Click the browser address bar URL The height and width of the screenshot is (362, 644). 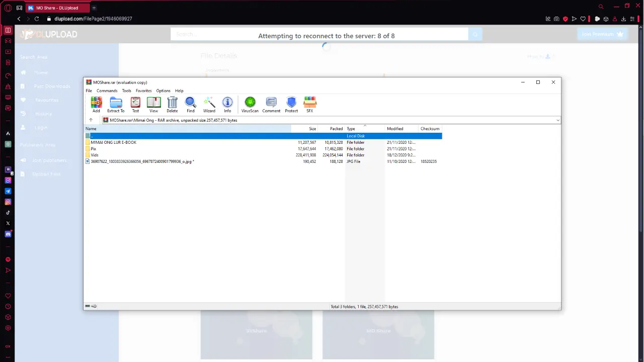[x=93, y=19]
